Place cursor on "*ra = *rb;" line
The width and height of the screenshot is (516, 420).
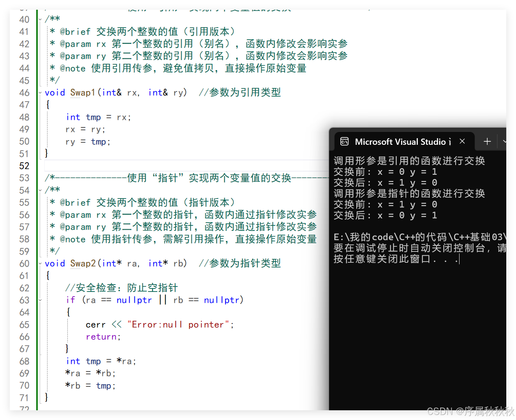[x=91, y=373]
